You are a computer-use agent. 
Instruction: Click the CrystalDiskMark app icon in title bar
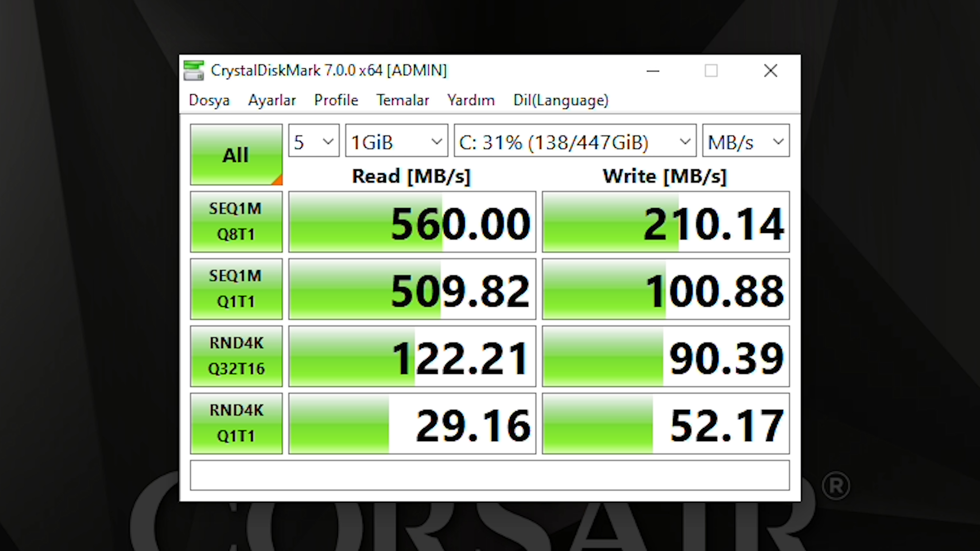(x=194, y=71)
